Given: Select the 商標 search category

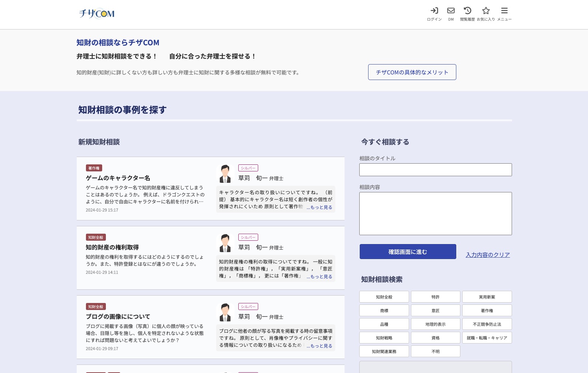Looking at the screenshot, I should click(x=384, y=311).
